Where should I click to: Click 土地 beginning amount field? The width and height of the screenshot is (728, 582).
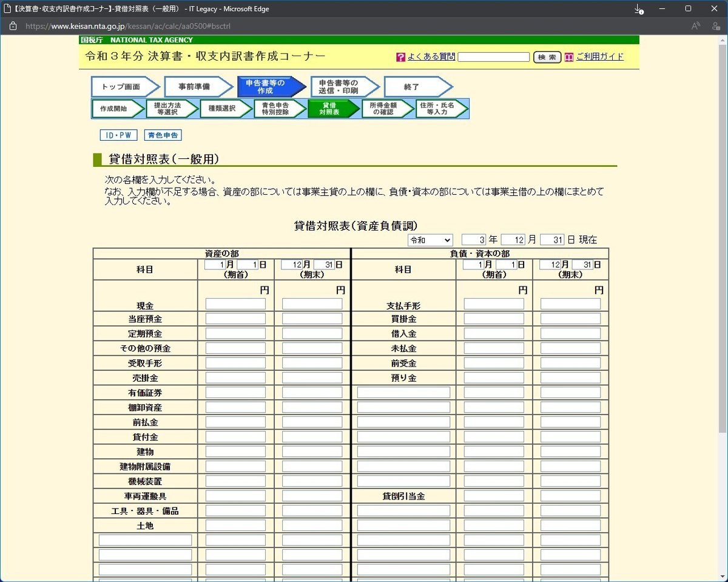pyautogui.click(x=235, y=526)
